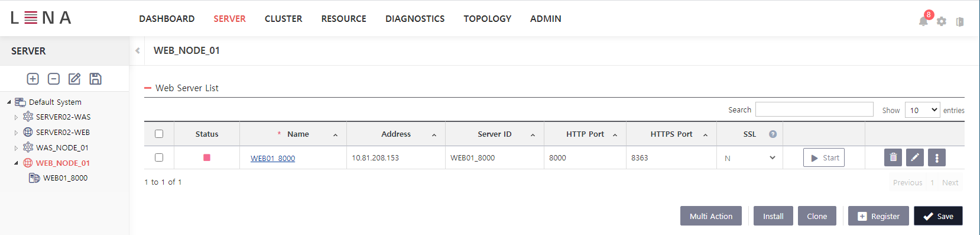Screen dimensions: 980x235
Task: Expand the WAS_NODE_01 tree node
Action: tap(16, 148)
